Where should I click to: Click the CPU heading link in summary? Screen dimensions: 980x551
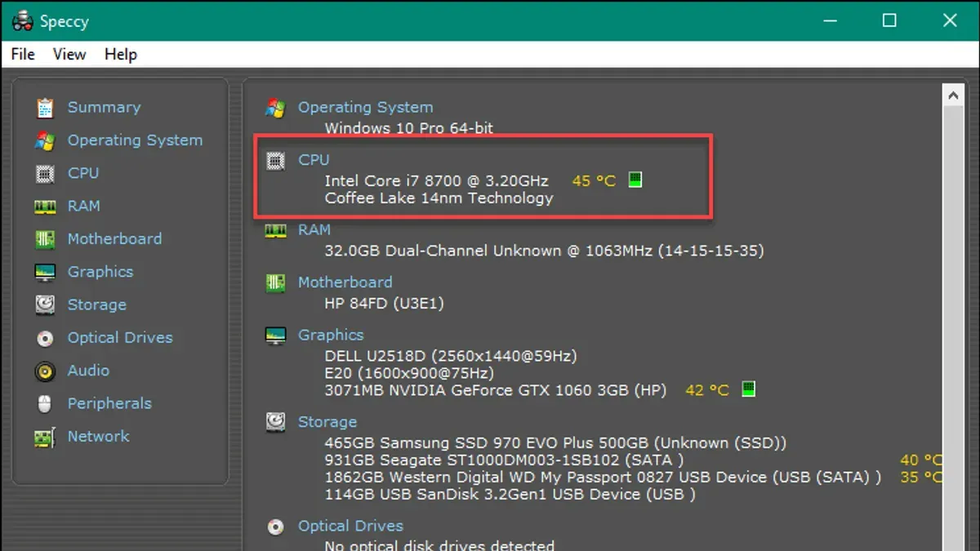(x=314, y=161)
